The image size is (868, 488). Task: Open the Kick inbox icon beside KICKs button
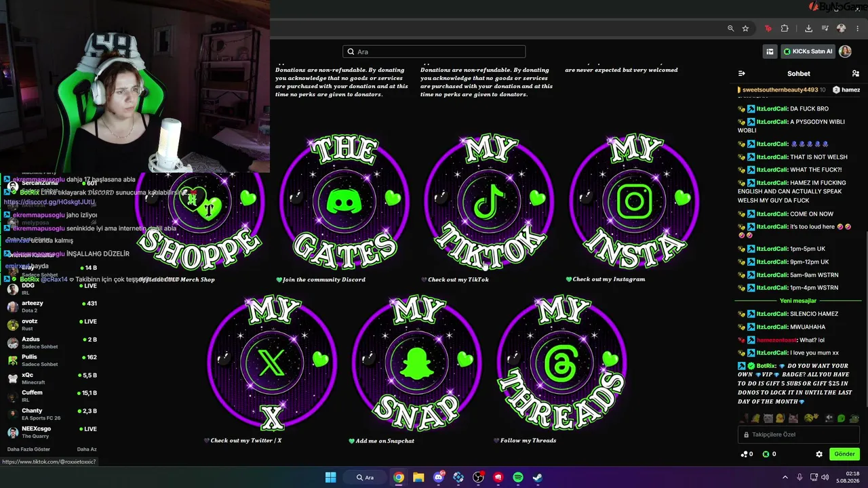(x=770, y=52)
